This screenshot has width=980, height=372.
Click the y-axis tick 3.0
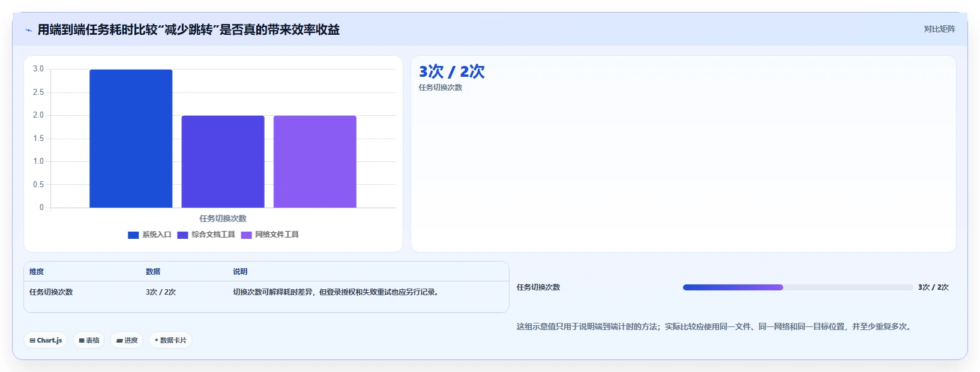click(38, 69)
